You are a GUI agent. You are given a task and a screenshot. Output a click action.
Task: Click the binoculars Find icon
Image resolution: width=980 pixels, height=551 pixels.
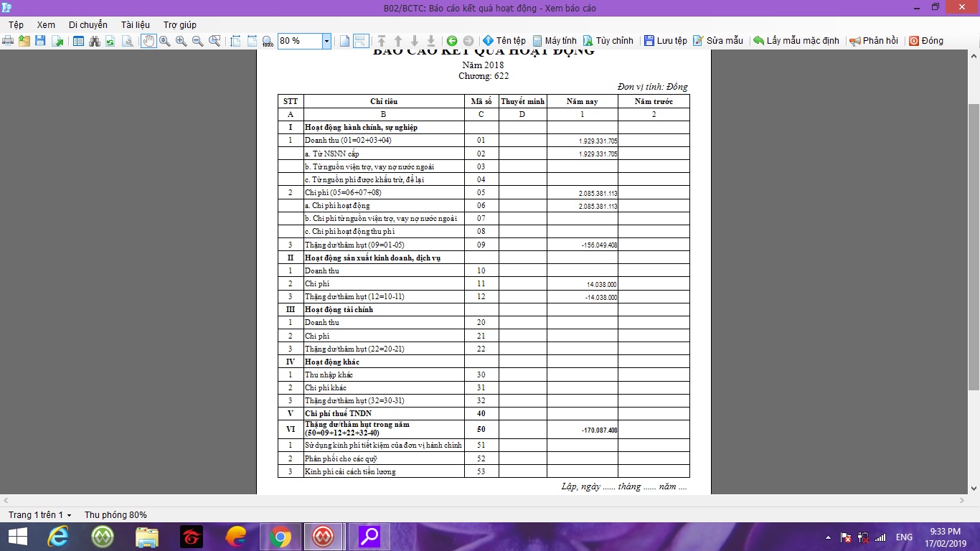tap(94, 41)
